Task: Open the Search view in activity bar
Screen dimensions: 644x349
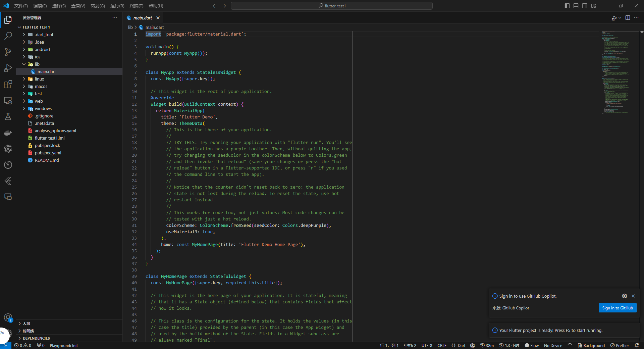Action: (8, 36)
